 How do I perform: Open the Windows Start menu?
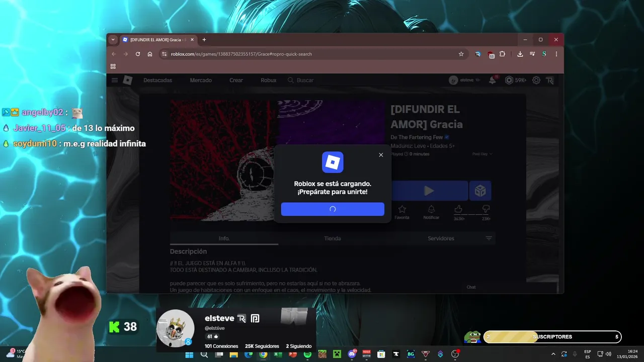click(189, 354)
